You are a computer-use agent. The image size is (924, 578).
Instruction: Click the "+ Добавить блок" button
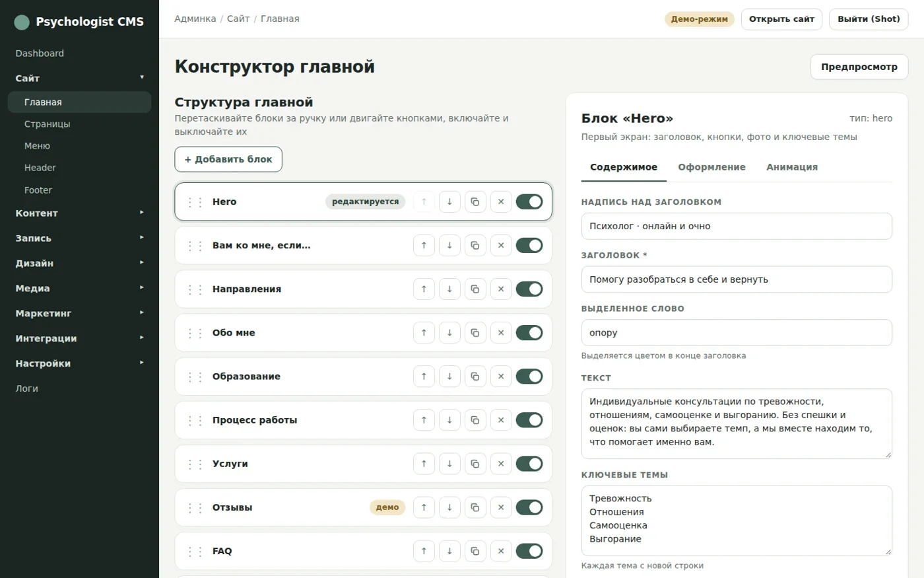228,159
